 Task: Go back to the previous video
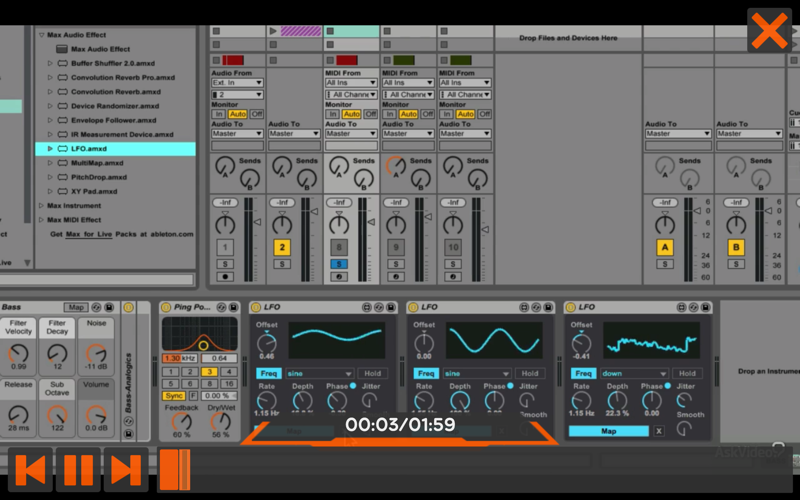tap(30, 469)
